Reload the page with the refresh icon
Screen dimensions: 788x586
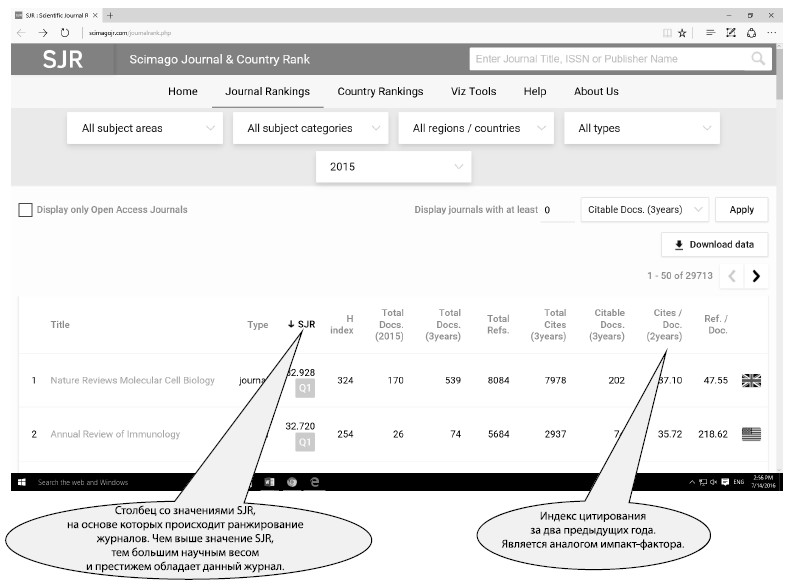65,33
